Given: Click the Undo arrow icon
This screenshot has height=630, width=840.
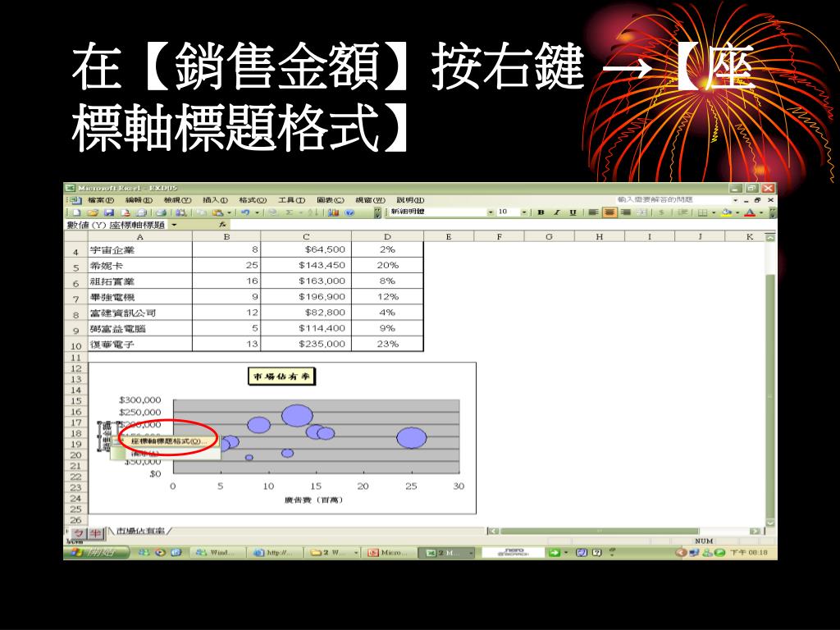Looking at the screenshot, I should coord(245,212).
